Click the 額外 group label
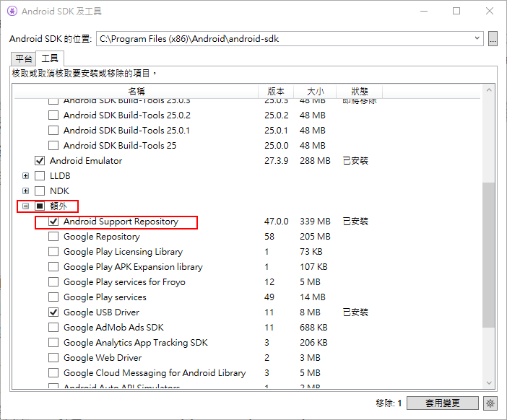 (58, 206)
